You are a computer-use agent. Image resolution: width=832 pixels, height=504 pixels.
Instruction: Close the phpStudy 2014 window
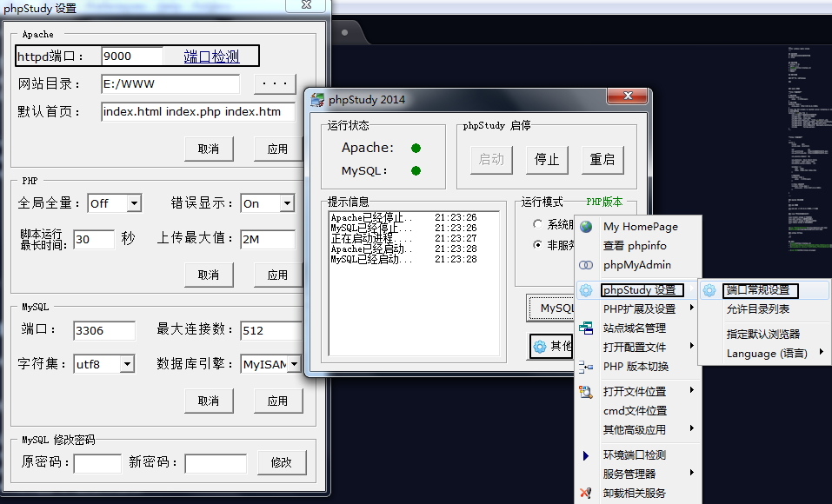(x=628, y=96)
